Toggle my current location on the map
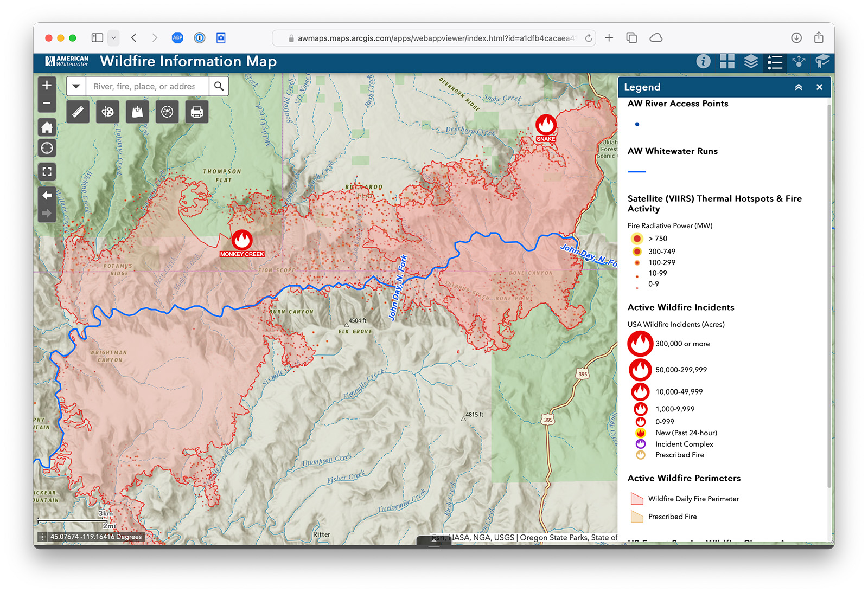Image resolution: width=868 pixels, height=593 pixels. coord(47,147)
